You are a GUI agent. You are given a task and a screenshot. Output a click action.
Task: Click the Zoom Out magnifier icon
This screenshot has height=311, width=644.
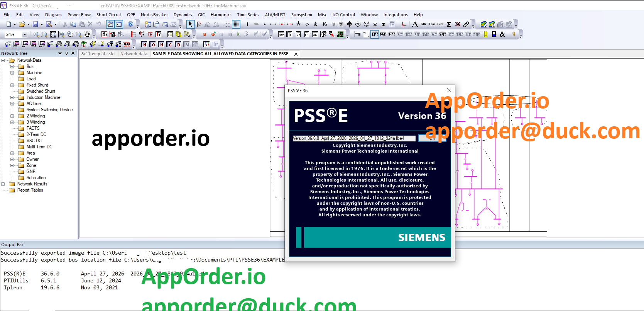45,34
